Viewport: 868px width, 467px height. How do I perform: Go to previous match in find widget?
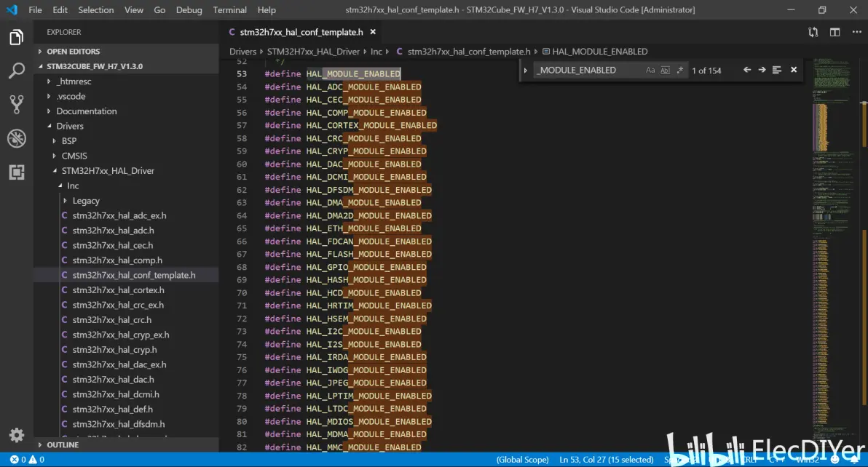coord(747,70)
